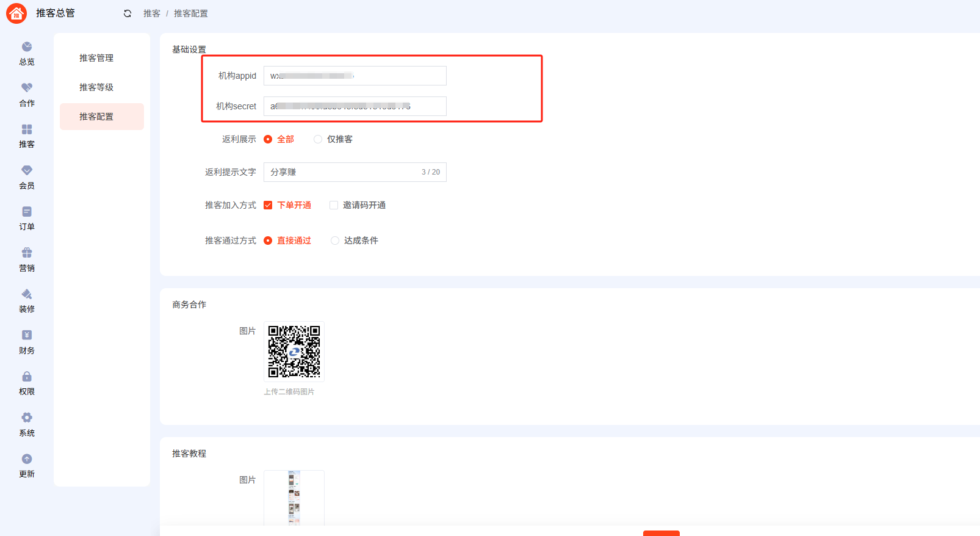The width and height of the screenshot is (980, 536).
Task: Click the 商务合作 QR code image
Action: click(x=294, y=352)
